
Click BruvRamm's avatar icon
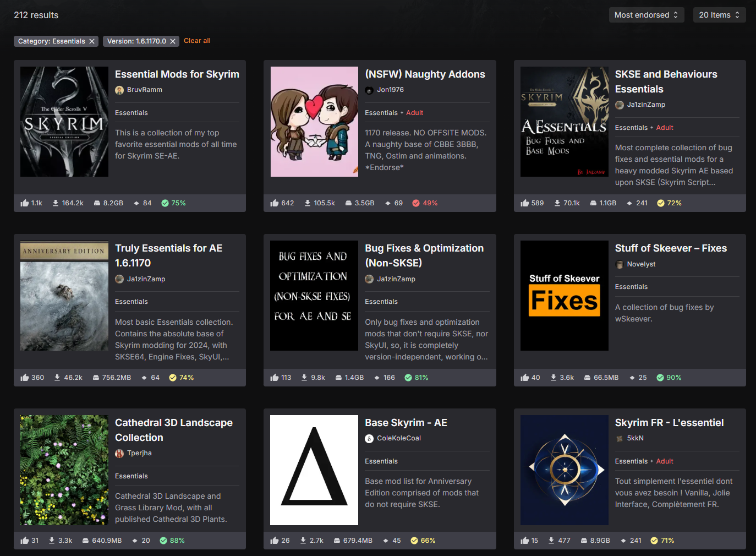pyautogui.click(x=119, y=90)
